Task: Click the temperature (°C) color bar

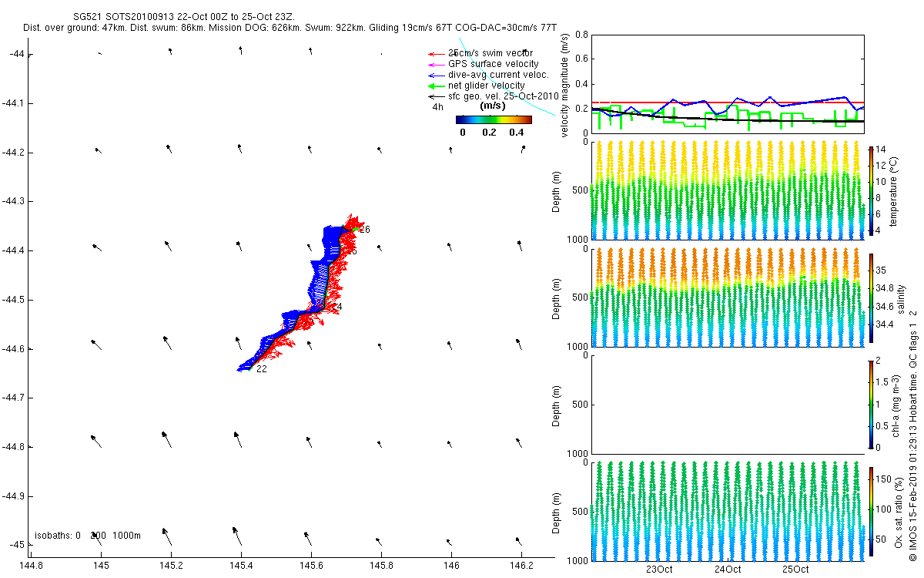Action: pyautogui.click(x=871, y=190)
